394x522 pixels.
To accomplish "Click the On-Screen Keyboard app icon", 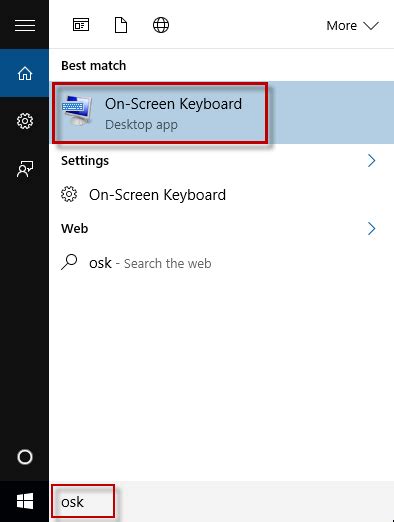I will (x=77, y=111).
